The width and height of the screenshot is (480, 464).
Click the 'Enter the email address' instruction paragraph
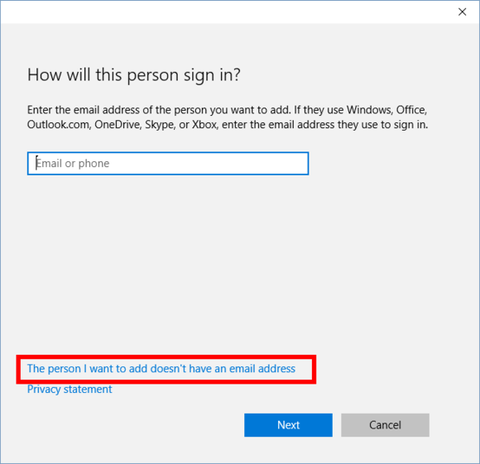point(228,117)
